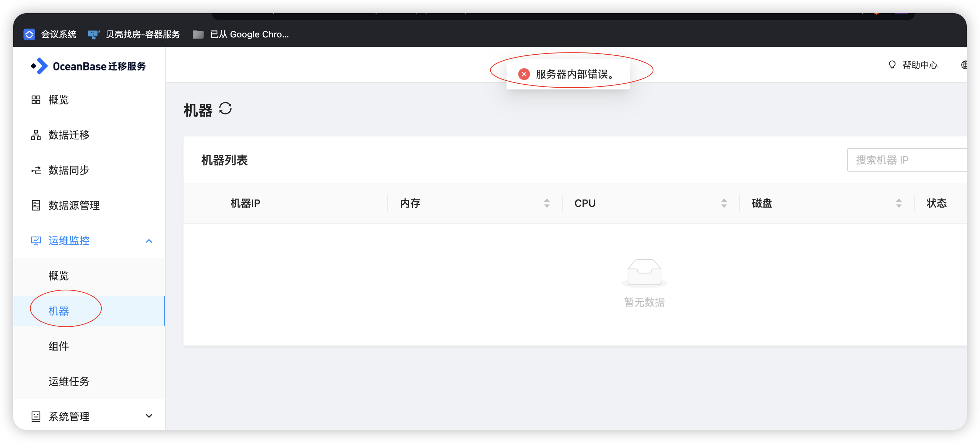The width and height of the screenshot is (980, 443).
Task: Click the 搜索机器 IP search field
Action: [x=907, y=160]
